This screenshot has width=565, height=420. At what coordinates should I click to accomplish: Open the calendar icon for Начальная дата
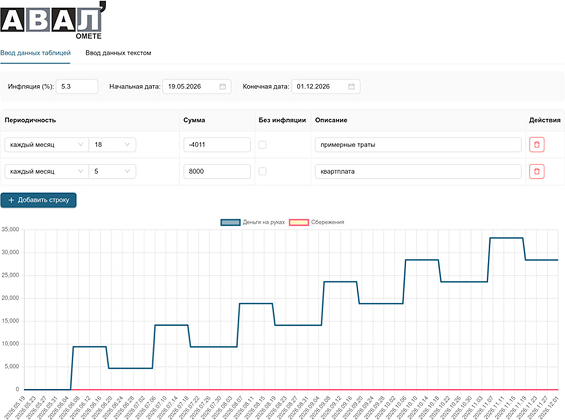[x=223, y=86]
